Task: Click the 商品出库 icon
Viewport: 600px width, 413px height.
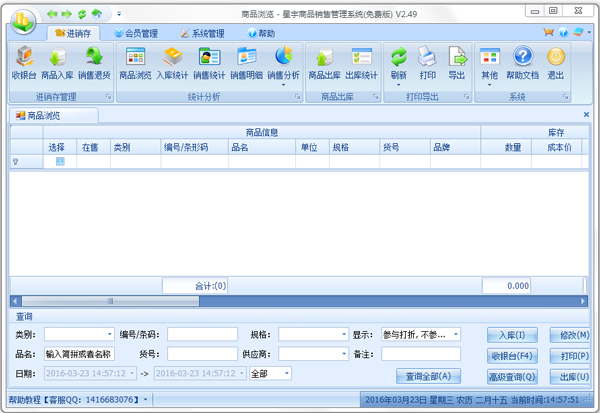Action: click(324, 64)
